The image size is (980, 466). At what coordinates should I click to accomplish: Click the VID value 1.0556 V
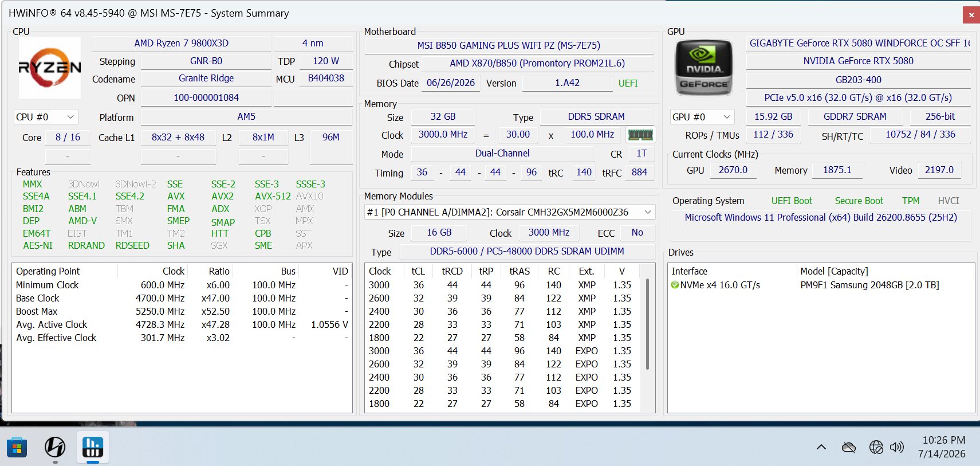329,324
